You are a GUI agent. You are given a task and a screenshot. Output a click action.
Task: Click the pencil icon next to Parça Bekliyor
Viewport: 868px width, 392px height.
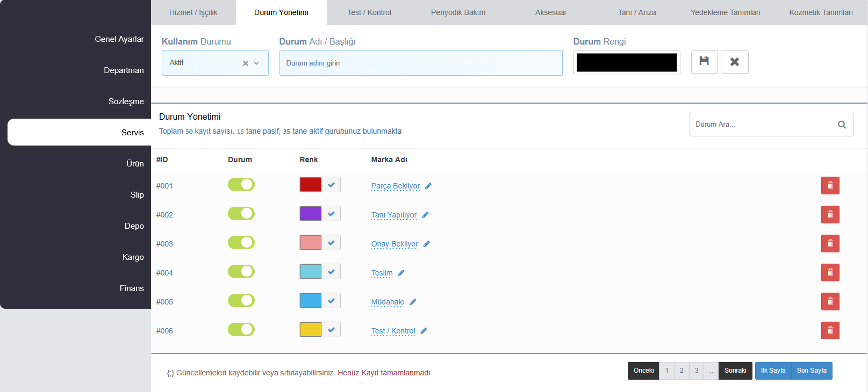[x=428, y=186]
